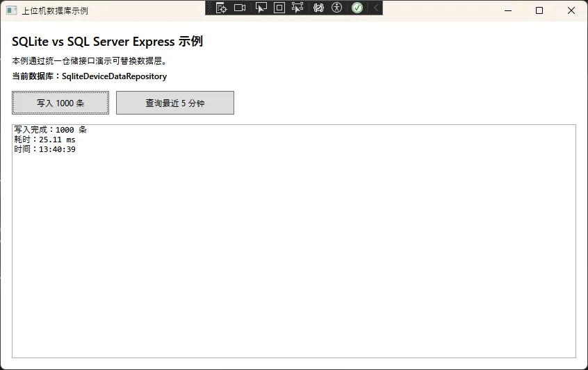Viewport: 588px width, 370px height.
Task: Close the 上位机数据库示例 window
Action: tap(571, 10)
